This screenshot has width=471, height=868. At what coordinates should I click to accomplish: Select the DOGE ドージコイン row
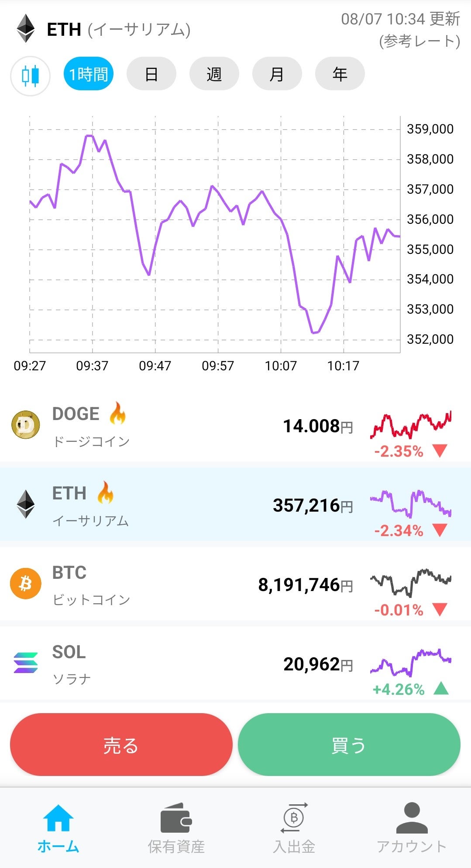(x=175, y=426)
